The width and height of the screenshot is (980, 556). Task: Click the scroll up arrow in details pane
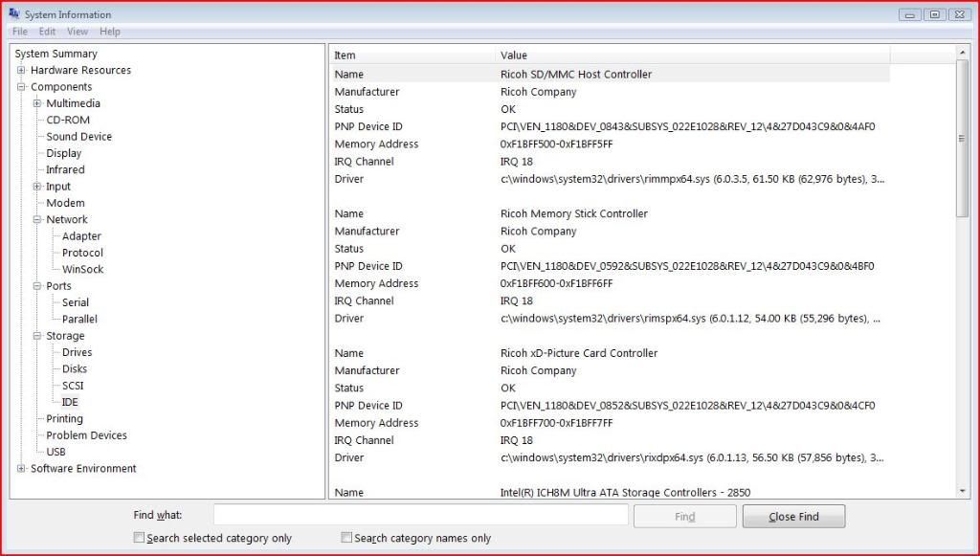tap(963, 52)
